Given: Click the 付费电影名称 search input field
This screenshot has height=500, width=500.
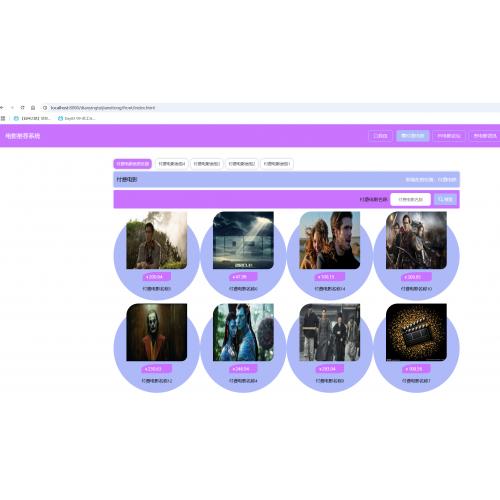Looking at the screenshot, I should pos(411,199).
